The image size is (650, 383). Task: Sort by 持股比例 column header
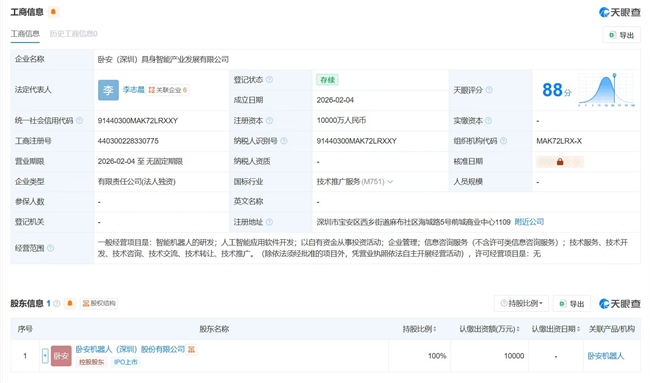click(x=419, y=329)
